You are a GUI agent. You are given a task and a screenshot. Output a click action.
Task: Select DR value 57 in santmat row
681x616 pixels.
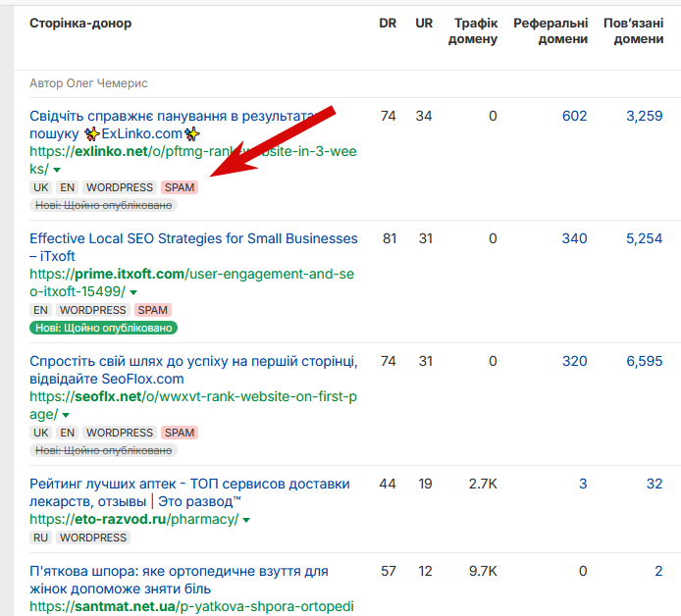click(x=389, y=571)
